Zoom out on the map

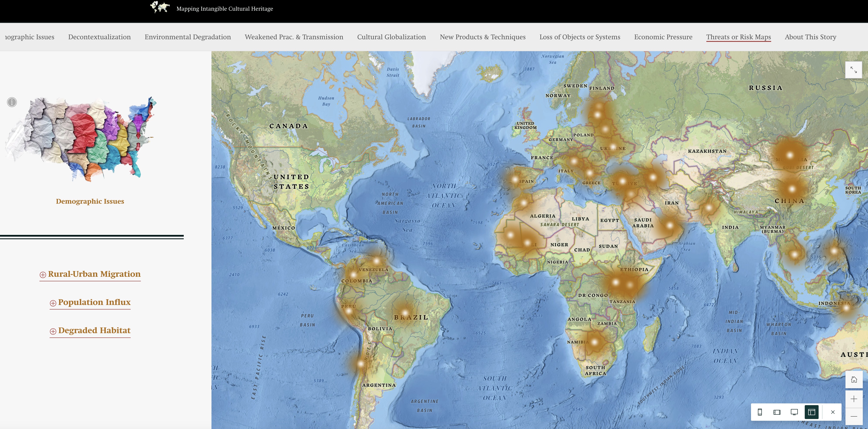[x=853, y=416]
